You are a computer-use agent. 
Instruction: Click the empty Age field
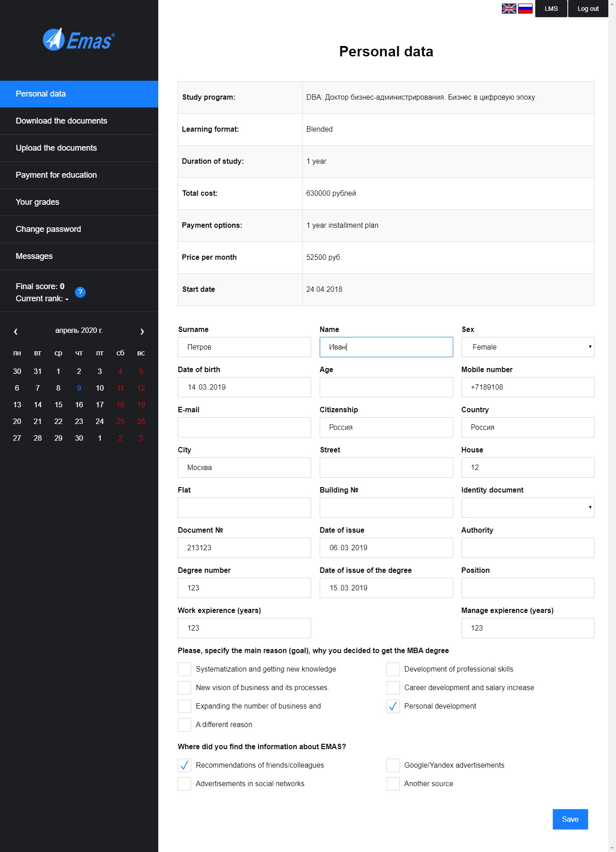click(x=386, y=387)
